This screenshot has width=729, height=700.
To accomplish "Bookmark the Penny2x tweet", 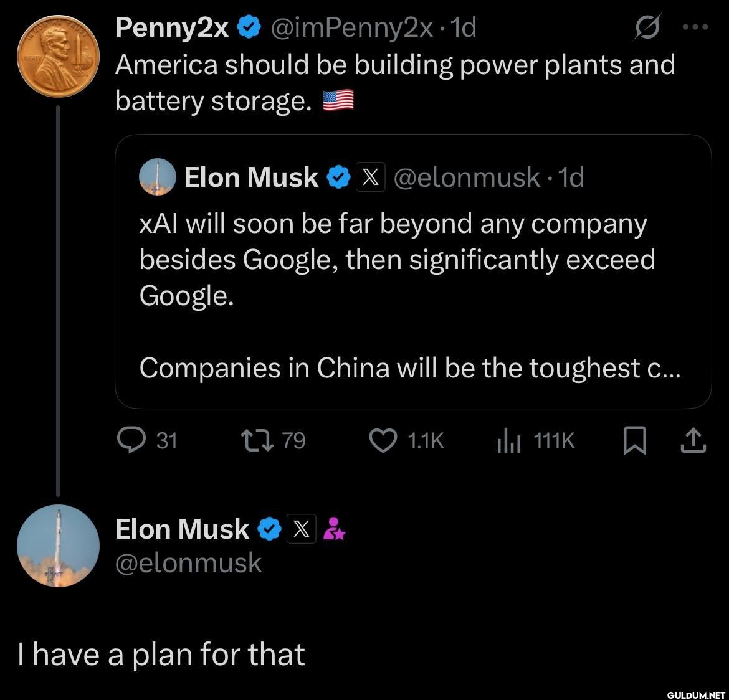I will [x=634, y=442].
